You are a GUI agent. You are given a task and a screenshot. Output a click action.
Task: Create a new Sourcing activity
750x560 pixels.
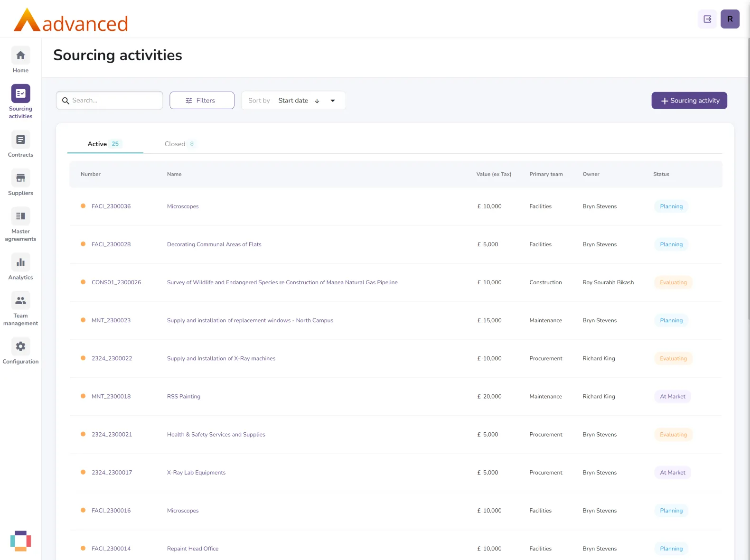(689, 101)
